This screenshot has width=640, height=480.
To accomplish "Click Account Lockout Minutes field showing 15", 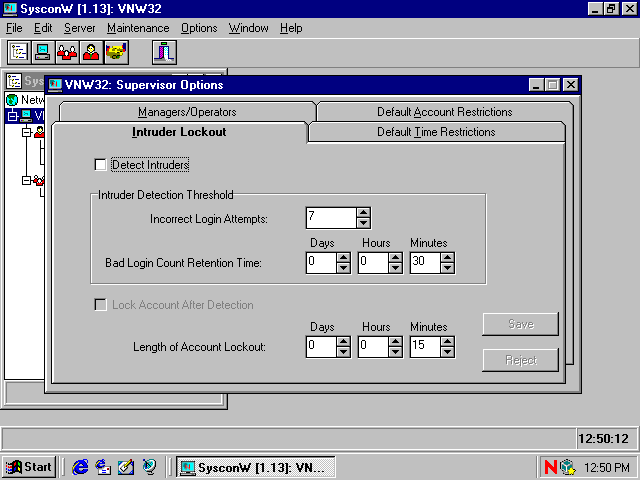I will coord(425,347).
